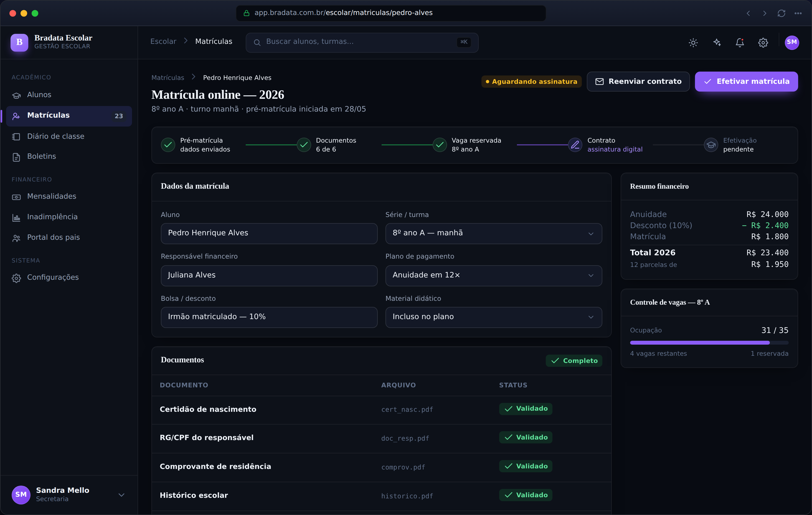Click Validado status for Certidão de nascimento
This screenshot has width=812, height=515.
[x=525, y=409]
